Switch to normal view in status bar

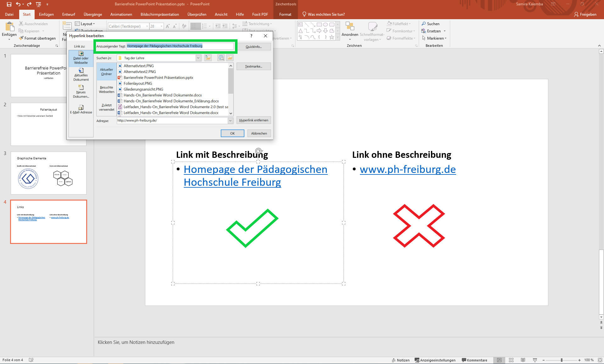pos(499,360)
